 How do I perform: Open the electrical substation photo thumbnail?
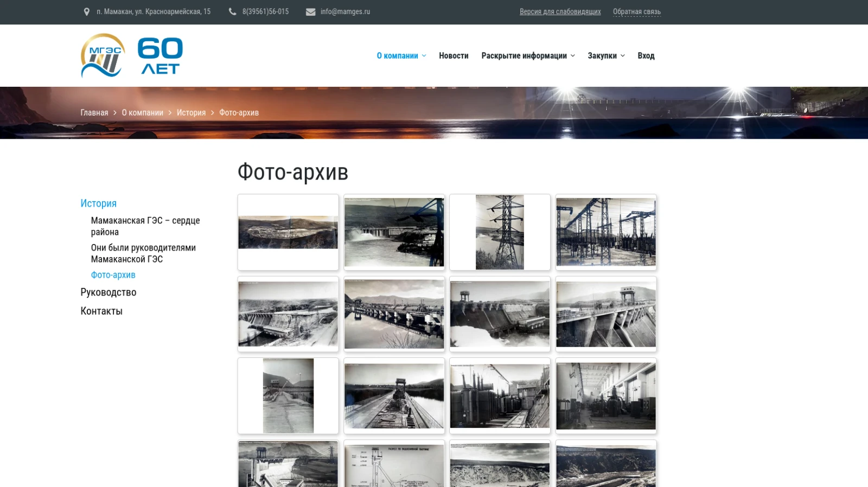coord(606,232)
